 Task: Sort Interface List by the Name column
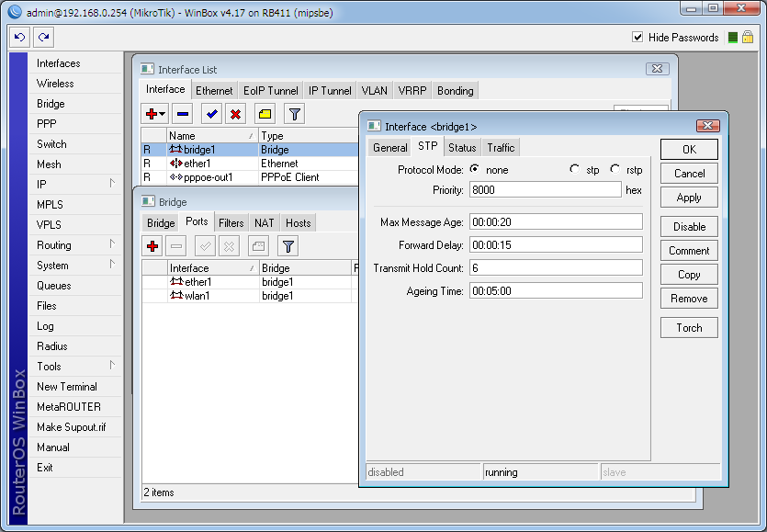(212, 136)
